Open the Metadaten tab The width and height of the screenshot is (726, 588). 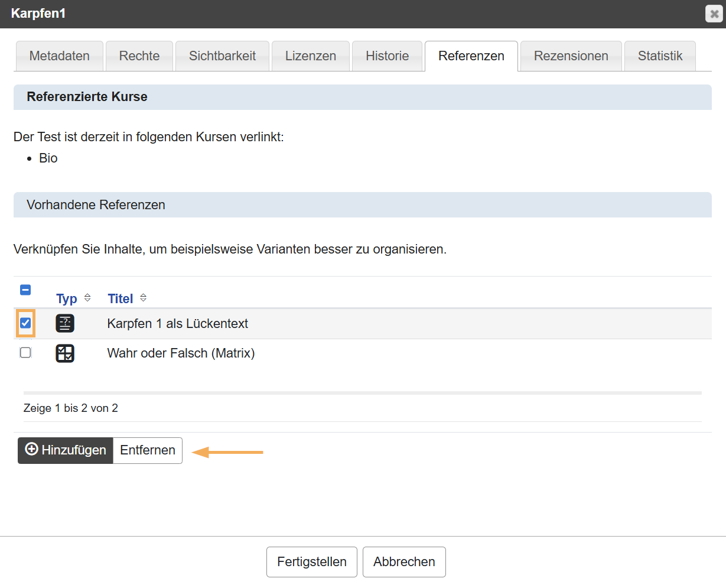60,56
